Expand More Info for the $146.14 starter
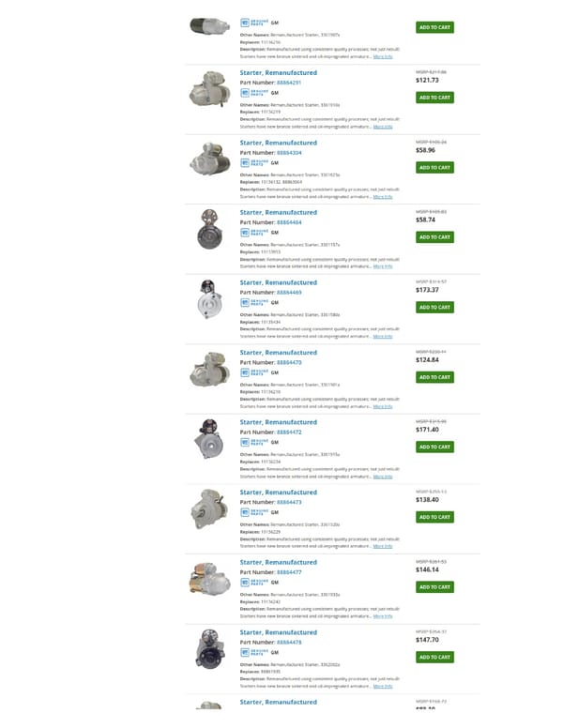 [383, 616]
